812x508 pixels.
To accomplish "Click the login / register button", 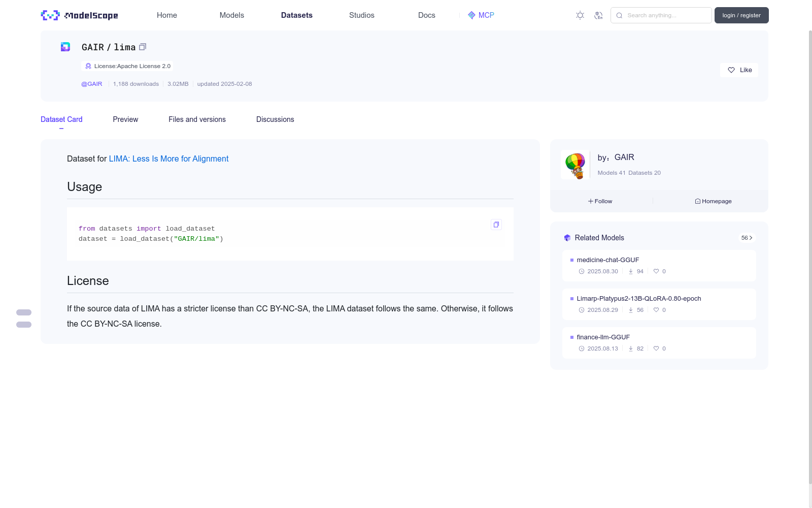I will pyautogui.click(x=741, y=15).
